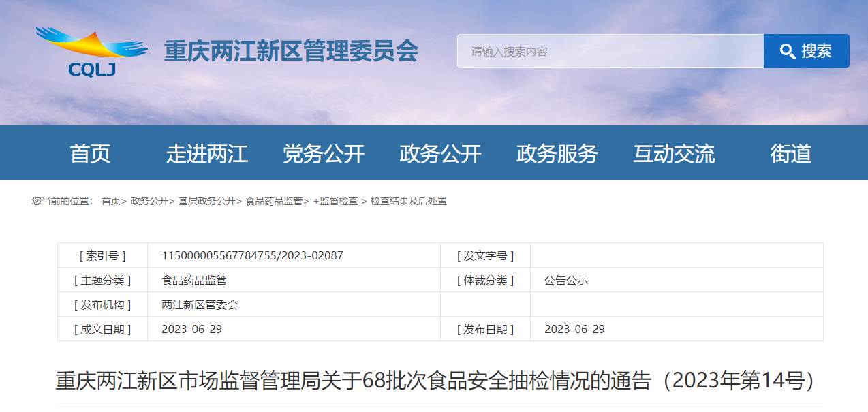Open the 街道 navigation item
This screenshot has width=868, height=412.
click(x=790, y=154)
